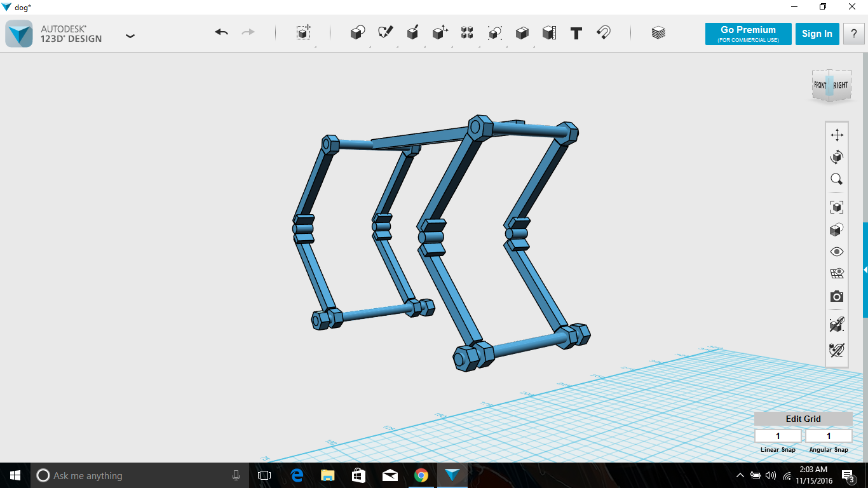
Task: Open the Mail app from taskbar
Action: pos(390,475)
